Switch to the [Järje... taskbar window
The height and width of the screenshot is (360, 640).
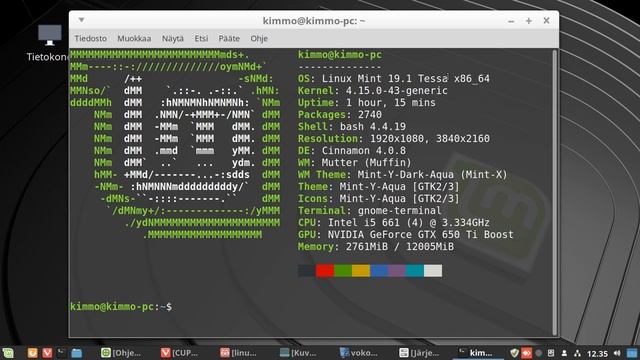coord(419,353)
